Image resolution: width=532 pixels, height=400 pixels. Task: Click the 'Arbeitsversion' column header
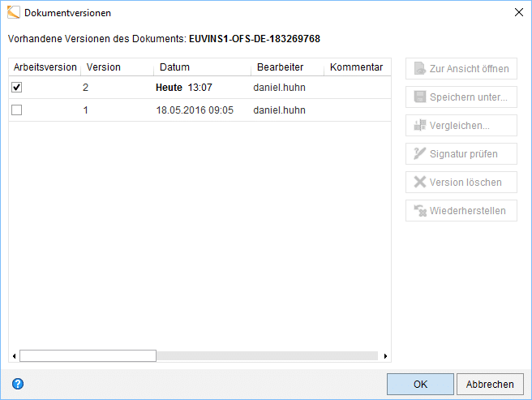point(45,67)
